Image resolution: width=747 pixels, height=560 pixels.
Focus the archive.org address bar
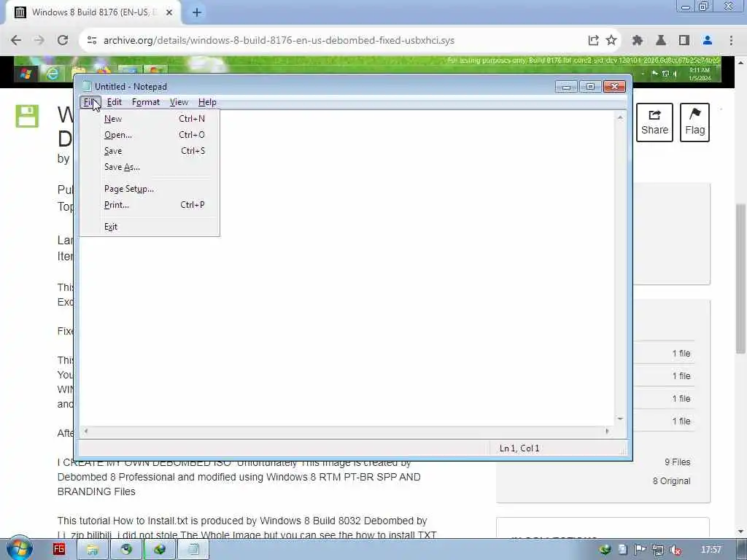click(279, 41)
